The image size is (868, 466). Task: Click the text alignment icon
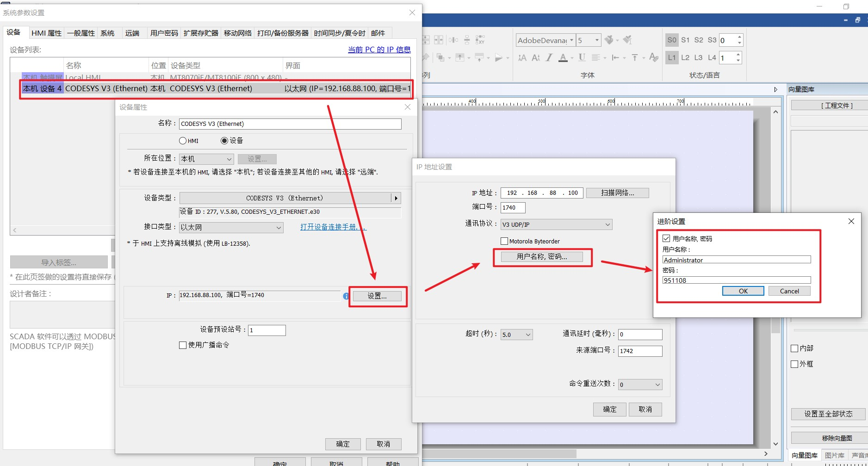tap(596, 58)
